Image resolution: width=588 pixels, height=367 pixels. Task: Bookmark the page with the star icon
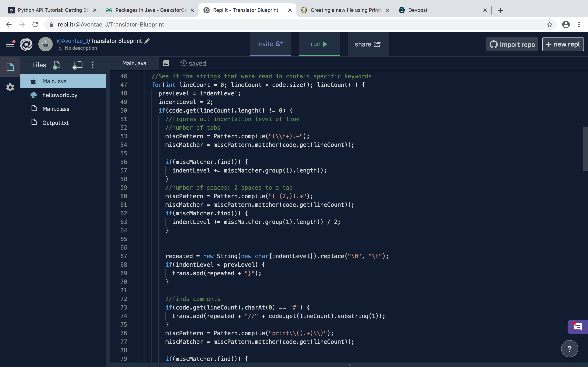pyautogui.click(x=550, y=24)
